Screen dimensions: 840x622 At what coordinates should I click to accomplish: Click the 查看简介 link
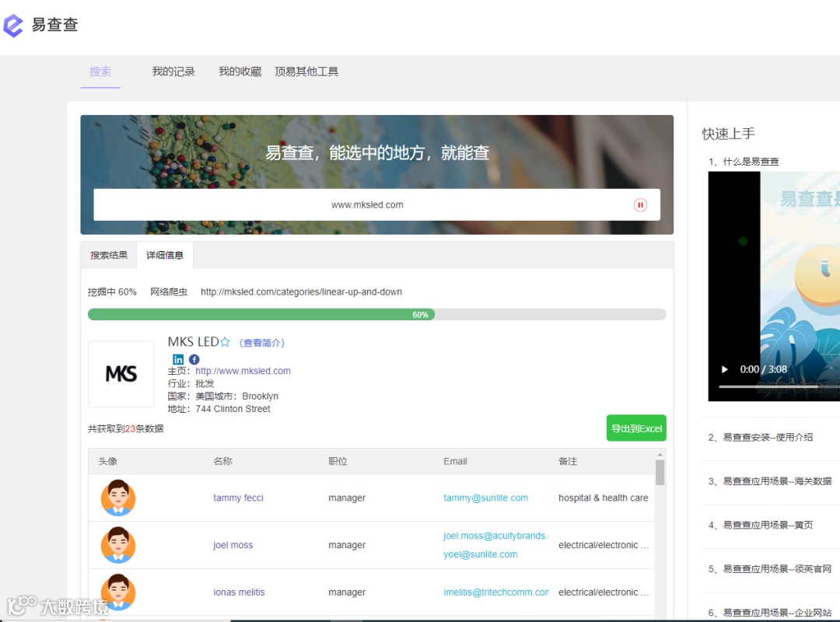pos(262,343)
